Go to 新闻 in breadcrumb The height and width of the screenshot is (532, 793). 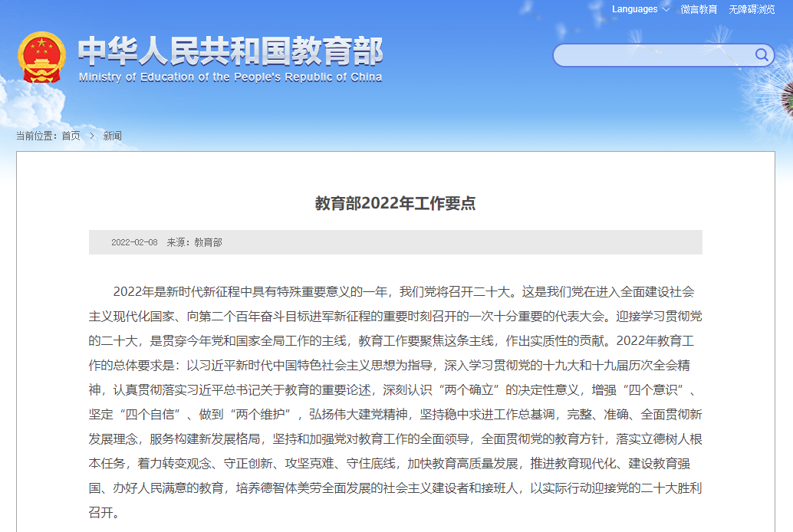click(112, 136)
